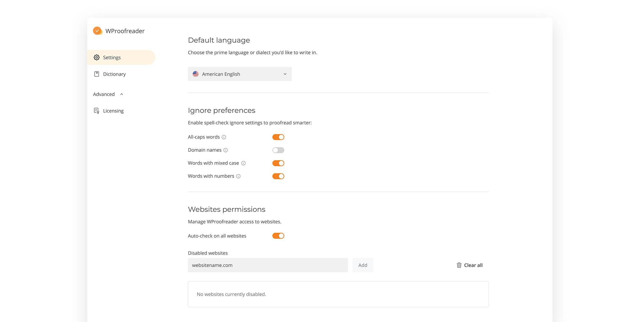Click info icon beside Domain names
The height and width of the screenshot is (322, 644).
[226, 150]
